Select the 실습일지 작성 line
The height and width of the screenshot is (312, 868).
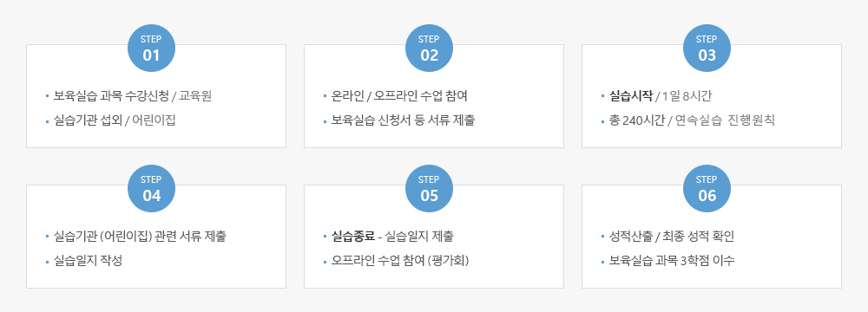88,261
